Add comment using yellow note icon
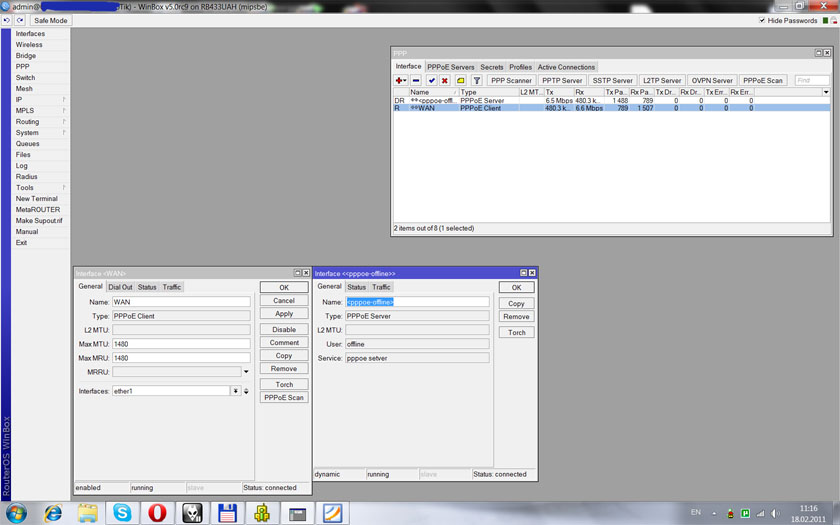840x525 pixels. [x=461, y=80]
